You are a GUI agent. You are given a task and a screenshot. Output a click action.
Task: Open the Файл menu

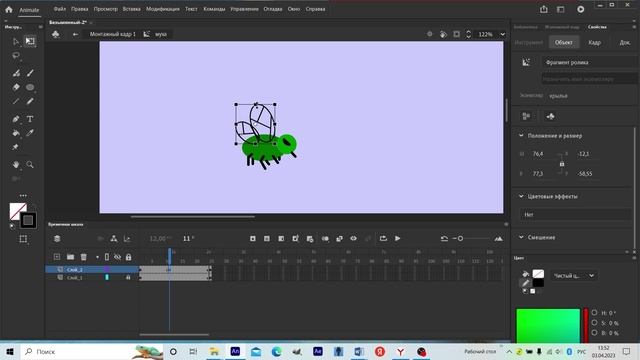60,9
